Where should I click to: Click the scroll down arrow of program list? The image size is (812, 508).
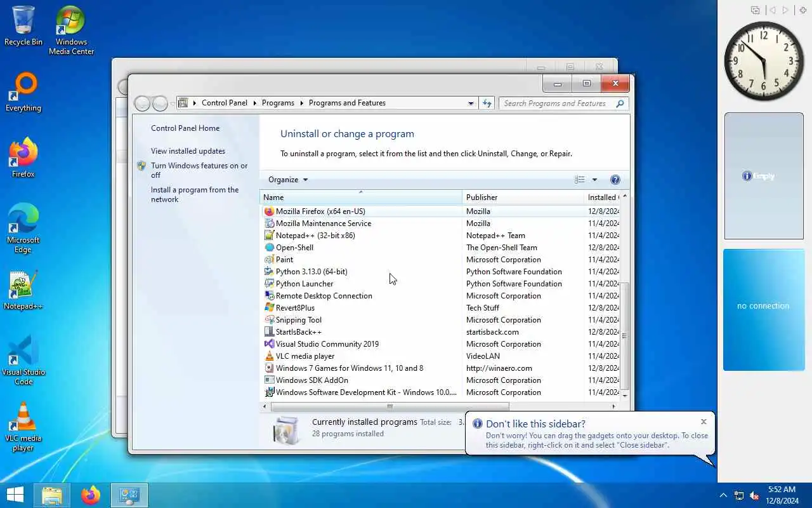[625, 396]
